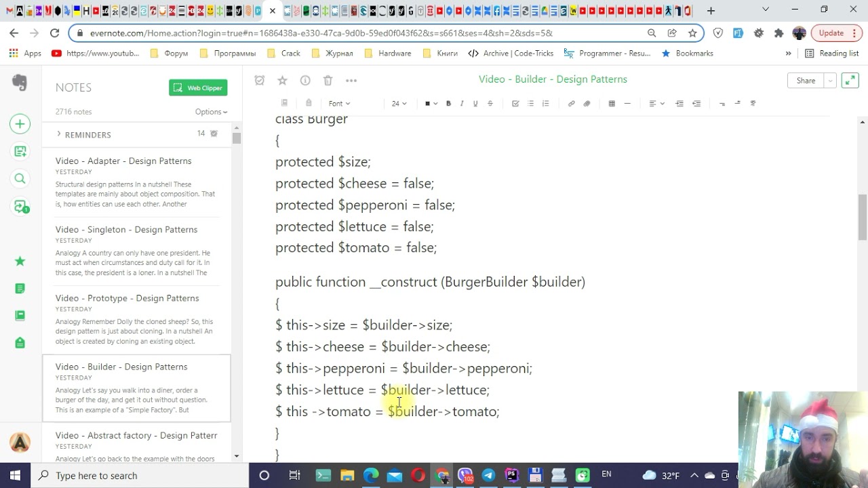Toggle strikethrough formatting
The height and width of the screenshot is (488, 868).
(x=490, y=104)
